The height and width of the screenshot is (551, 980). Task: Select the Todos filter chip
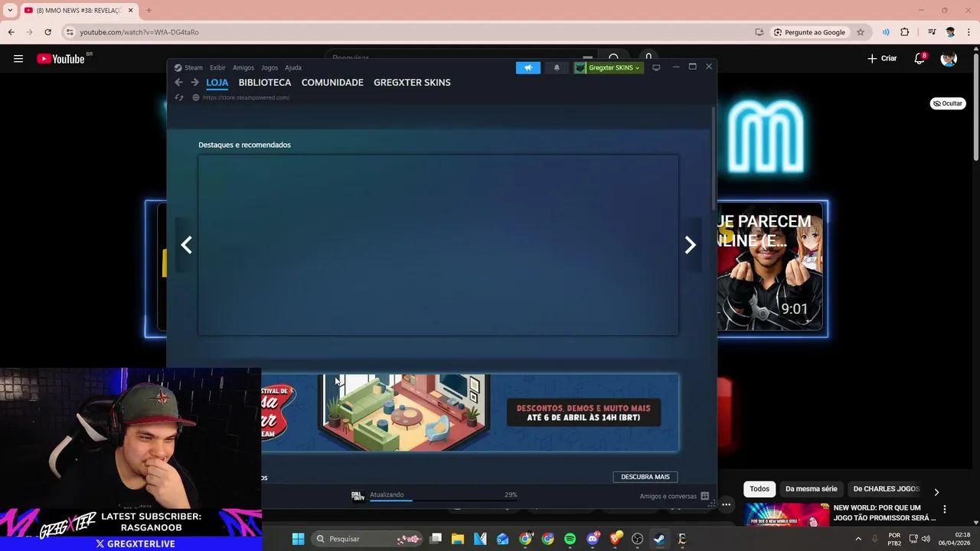tap(759, 489)
